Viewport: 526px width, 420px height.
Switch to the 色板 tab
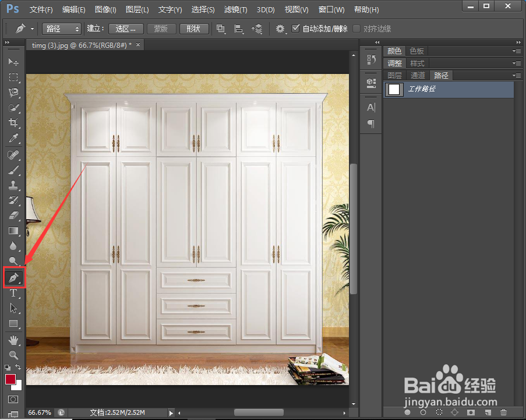[417, 51]
